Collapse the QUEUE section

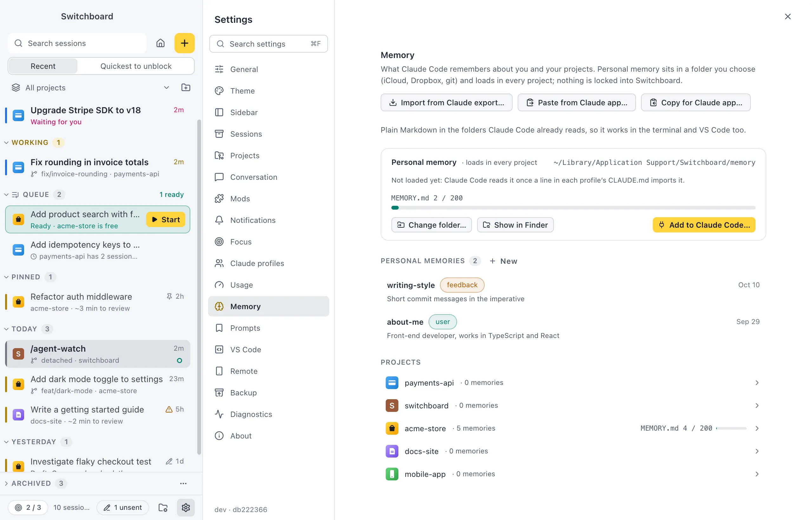point(6,194)
